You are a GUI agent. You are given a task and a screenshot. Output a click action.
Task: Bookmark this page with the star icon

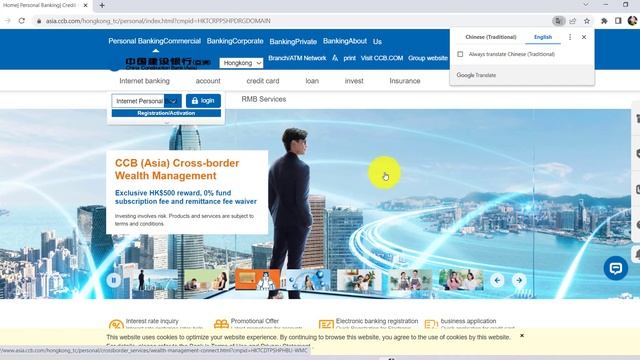click(x=587, y=21)
